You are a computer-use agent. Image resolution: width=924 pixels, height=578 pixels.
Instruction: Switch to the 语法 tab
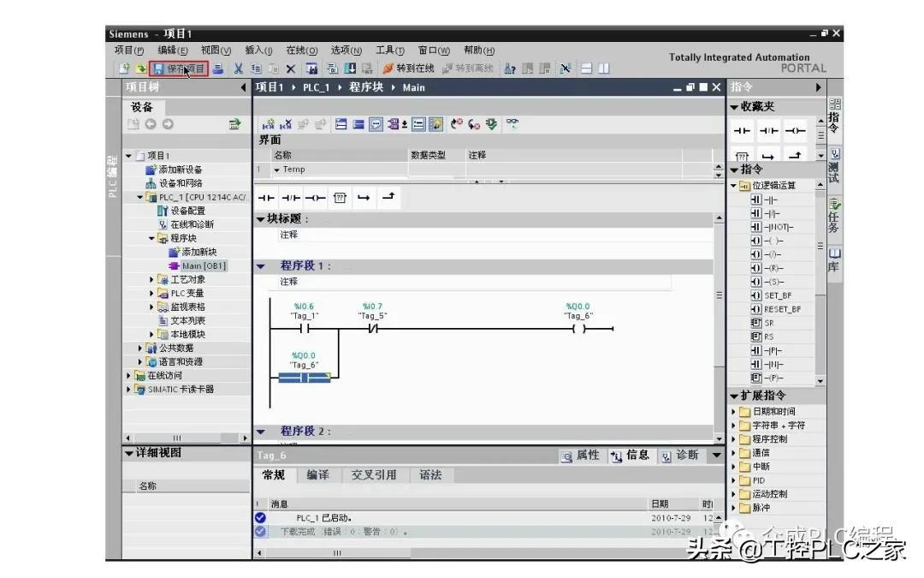[x=430, y=474]
